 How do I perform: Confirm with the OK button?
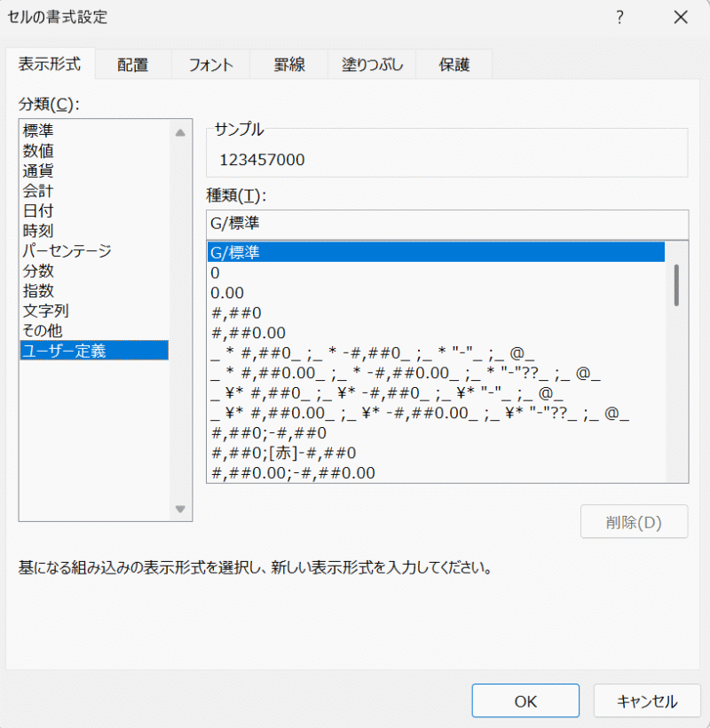pos(525,700)
